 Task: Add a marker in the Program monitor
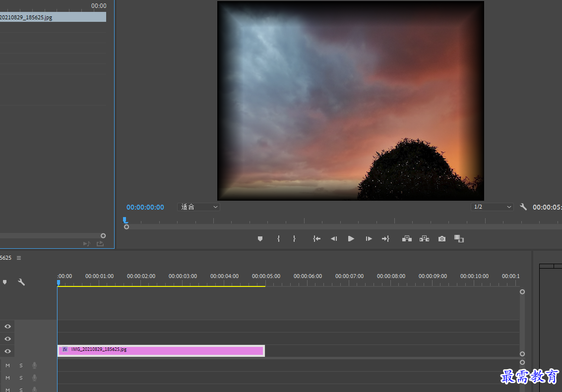click(x=260, y=239)
